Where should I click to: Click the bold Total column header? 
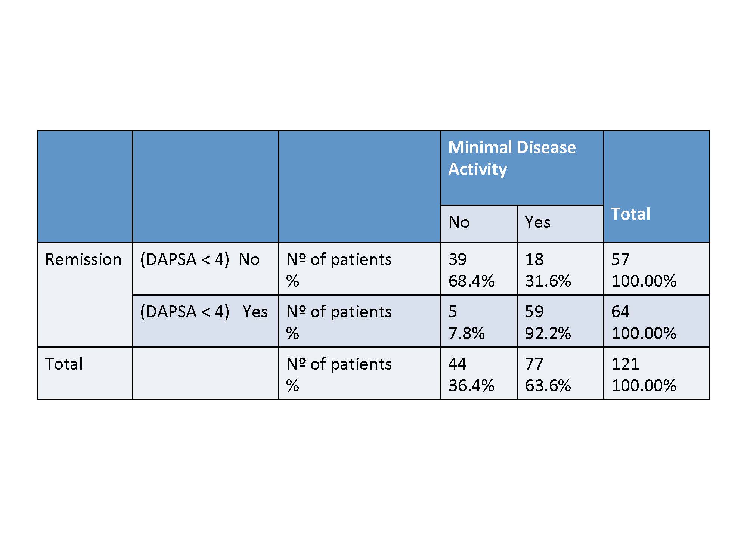pyautogui.click(x=630, y=214)
